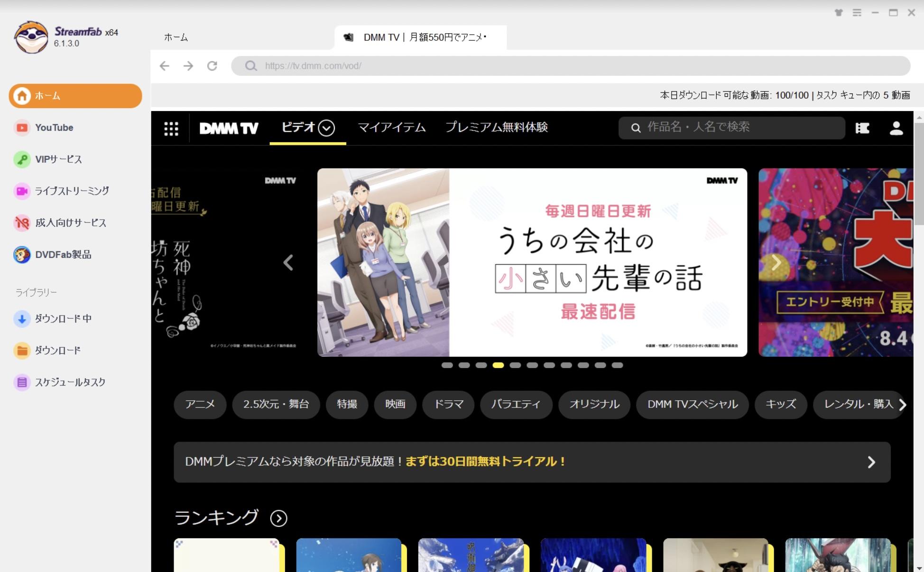Choose the キッズ category chip
The height and width of the screenshot is (572, 924).
click(781, 405)
